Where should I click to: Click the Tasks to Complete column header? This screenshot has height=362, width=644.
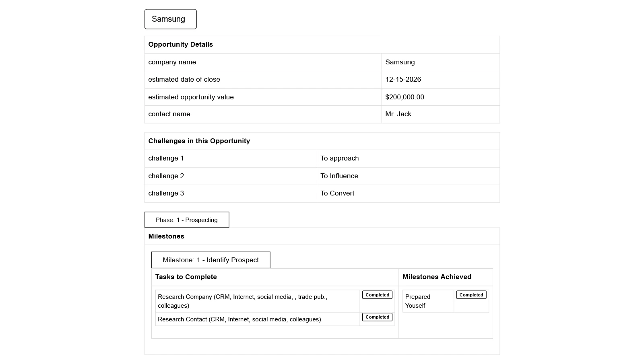pyautogui.click(x=186, y=277)
